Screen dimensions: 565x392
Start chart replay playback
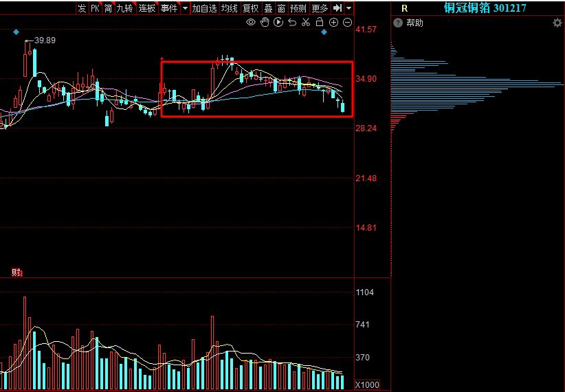278,23
